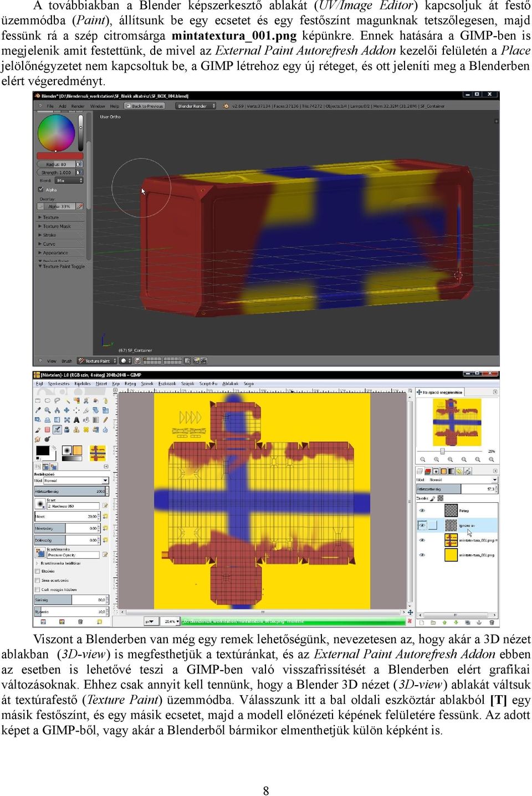The width and height of the screenshot is (532, 796).
Task: Toggle Elszórás checkbox in GIMP tool options
Action: click(x=37, y=571)
